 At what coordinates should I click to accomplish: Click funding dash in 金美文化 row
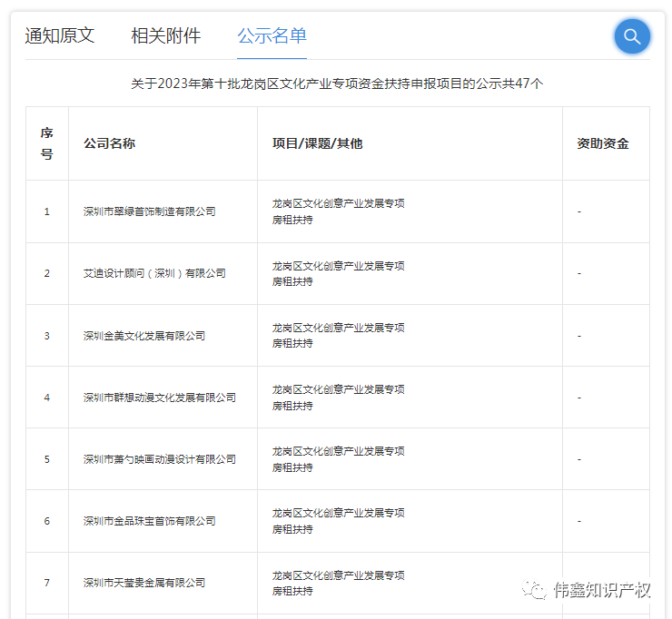[x=579, y=336]
